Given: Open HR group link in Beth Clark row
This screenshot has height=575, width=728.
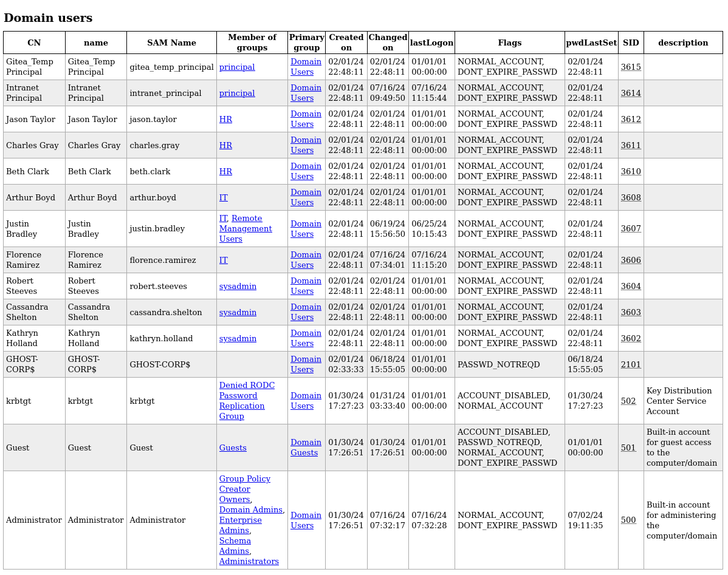Looking at the screenshot, I should [x=225, y=171].
